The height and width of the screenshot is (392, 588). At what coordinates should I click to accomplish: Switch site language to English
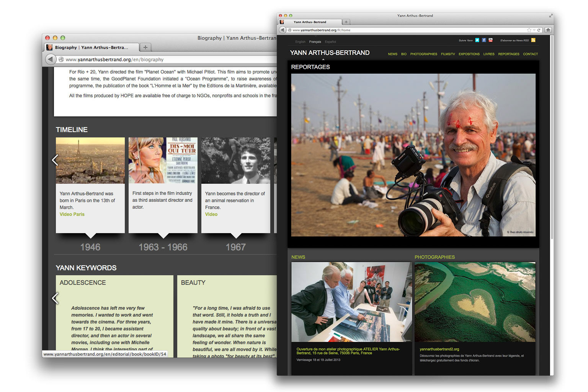(300, 42)
